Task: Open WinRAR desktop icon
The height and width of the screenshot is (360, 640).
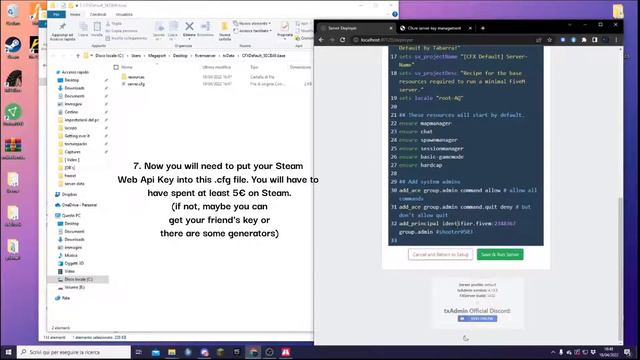Action: 13,149
